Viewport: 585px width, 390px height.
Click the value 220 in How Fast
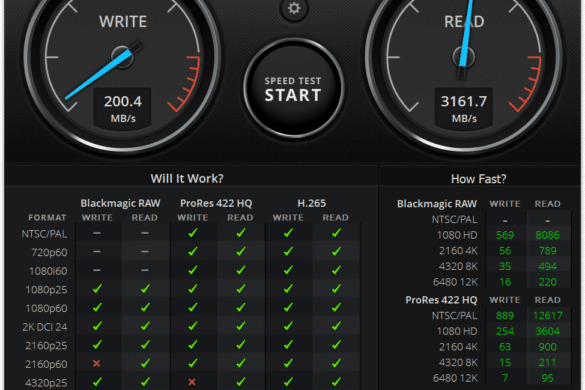pyautogui.click(x=547, y=282)
